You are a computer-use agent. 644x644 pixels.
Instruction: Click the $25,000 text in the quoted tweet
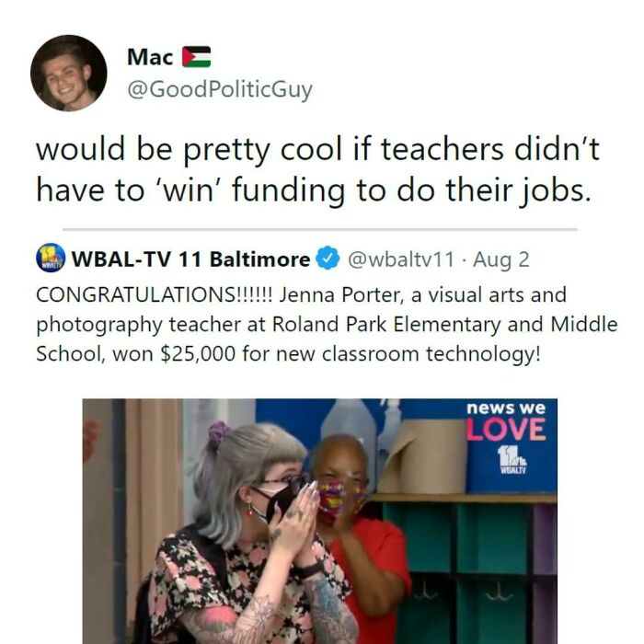(198, 353)
